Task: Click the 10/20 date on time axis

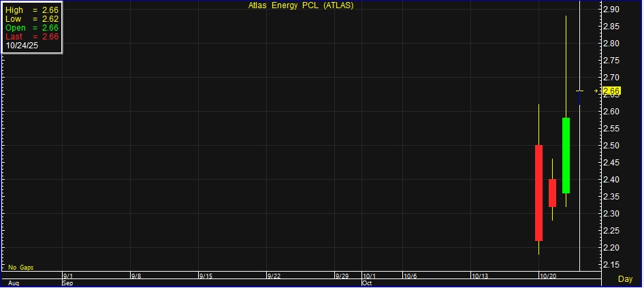Action: point(549,276)
